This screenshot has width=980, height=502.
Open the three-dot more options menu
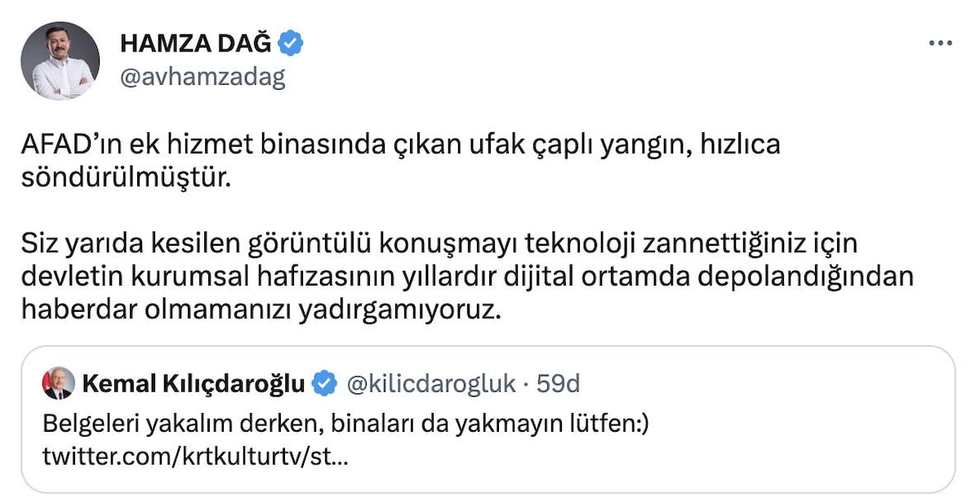click(940, 43)
